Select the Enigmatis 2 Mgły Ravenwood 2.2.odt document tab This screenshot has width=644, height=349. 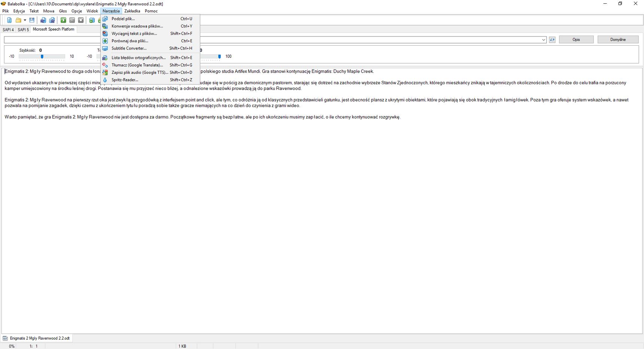(x=37, y=338)
